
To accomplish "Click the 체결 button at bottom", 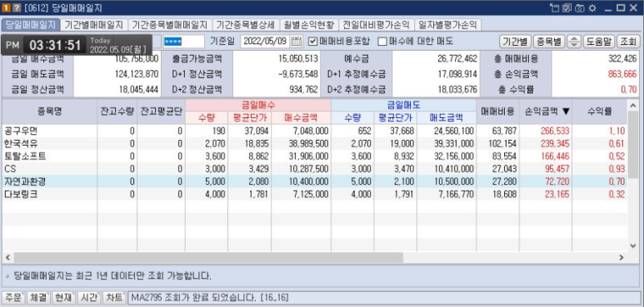I will click(38, 297).
